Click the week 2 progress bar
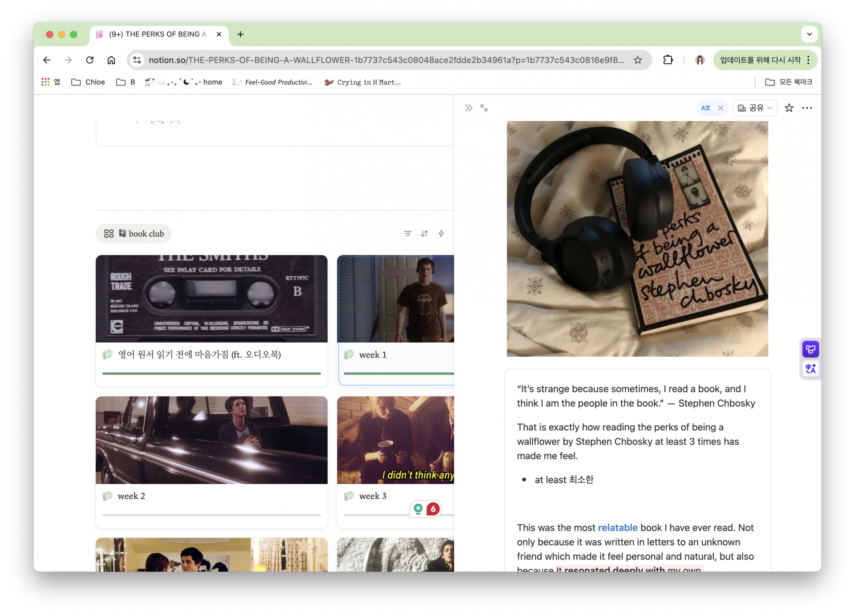855x616 pixels. (x=212, y=515)
